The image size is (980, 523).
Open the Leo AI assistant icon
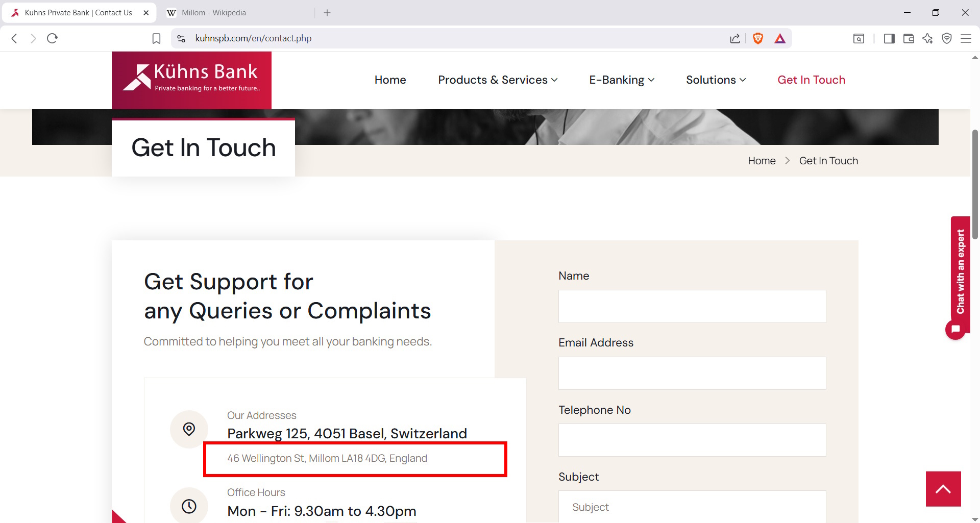pos(927,38)
